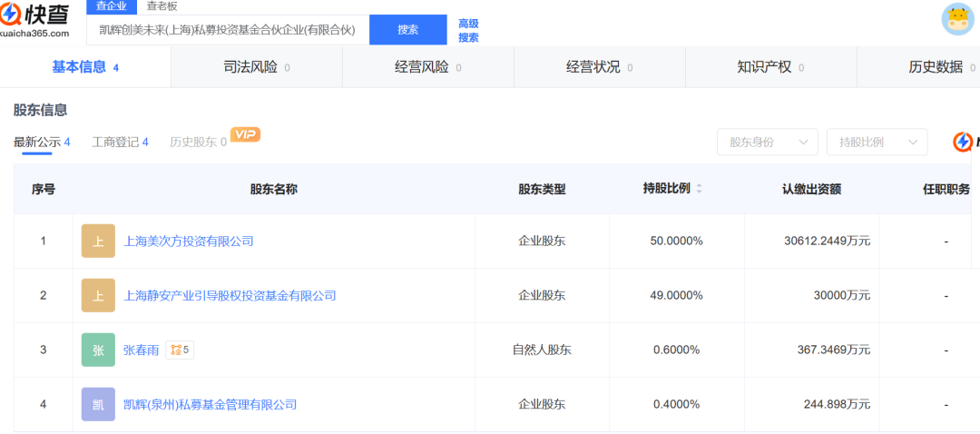Click the avatar icon for 上海静安产业引导股权投资基金

pyautogui.click(x=98, y=296)
